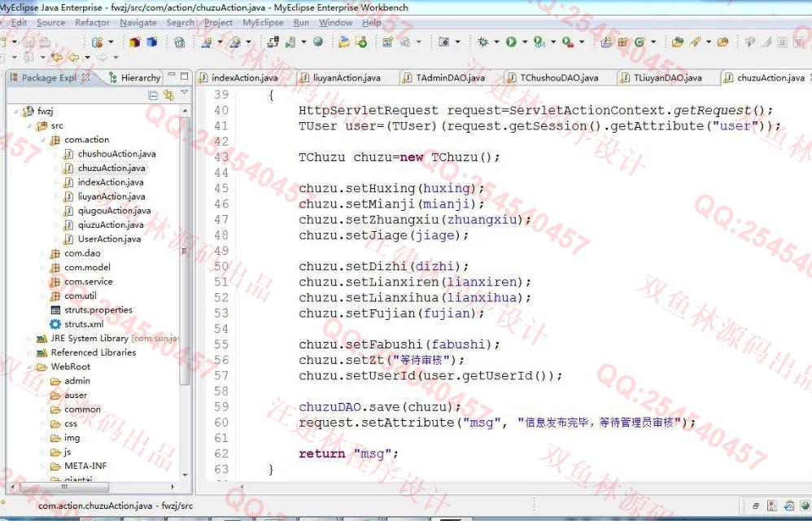Click the Run/Stop server icon
Image resolution: width=812 pixels, height=521 pixels.
[x=290, y=42]
